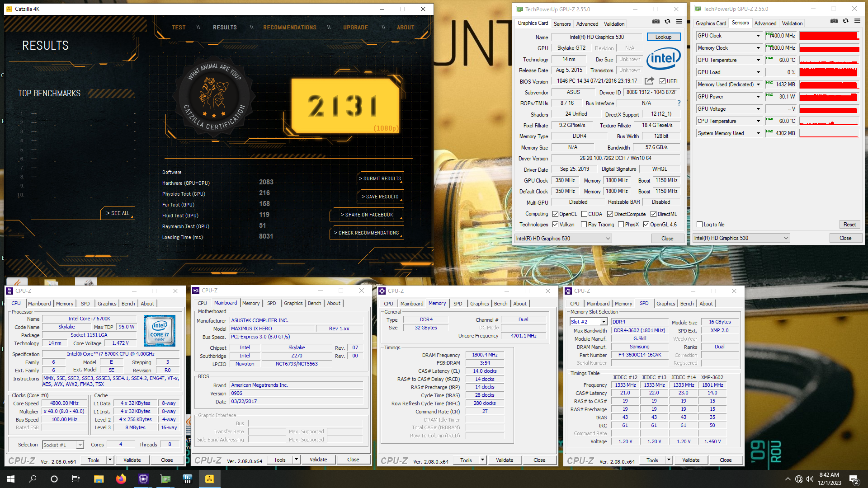The image size is (868, 488).
Task: Toggle the UEFI checkbox in GPU-Z
Action: (x=662, y=81)
